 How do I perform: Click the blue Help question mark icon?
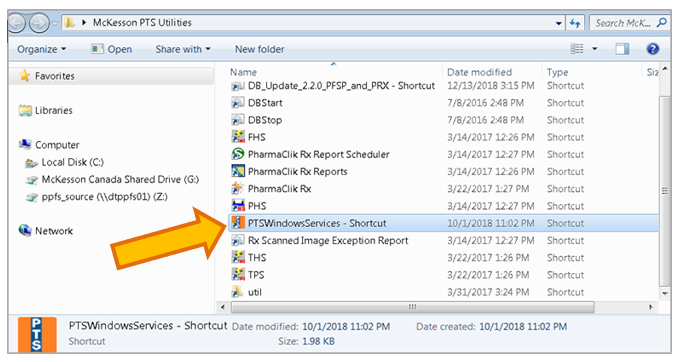click(x=652, y=49)
